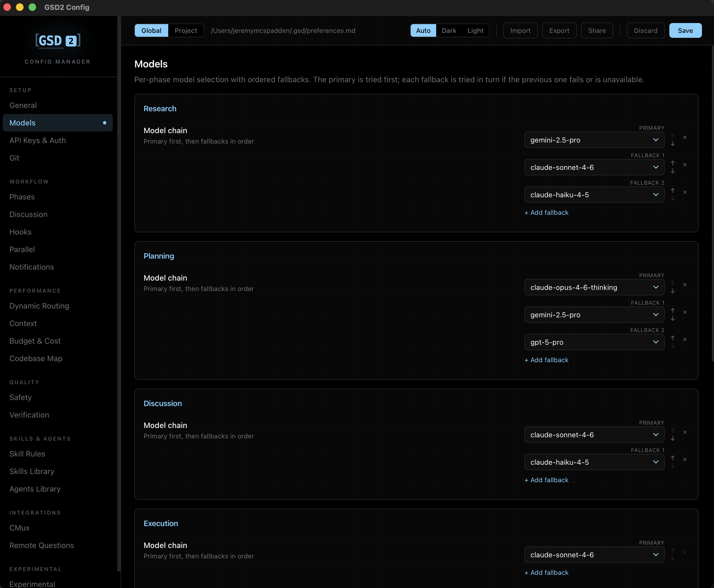Click the Export button
This screenshot has height=588, width=714.
559,30
